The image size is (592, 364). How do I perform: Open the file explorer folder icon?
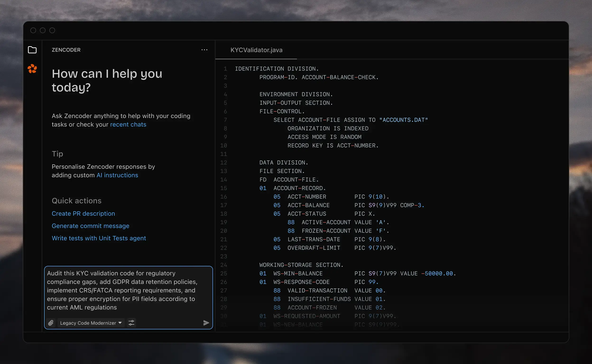[x=32, y=50]
